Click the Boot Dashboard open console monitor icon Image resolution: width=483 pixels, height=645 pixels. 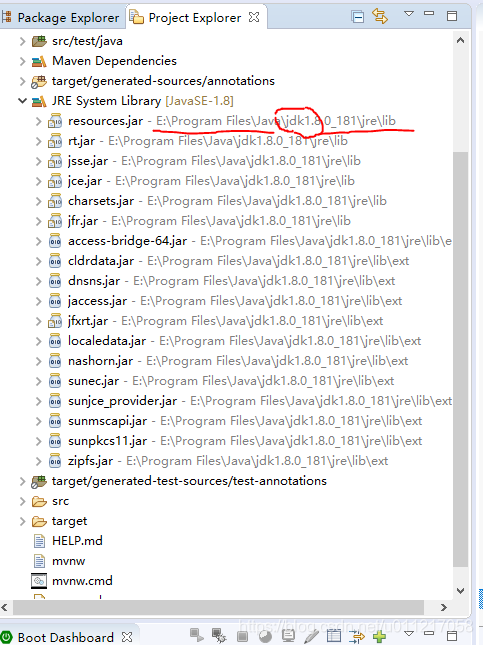click(288, 636)
